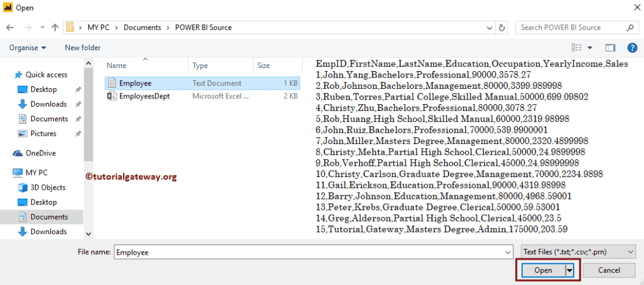Open OneDrive in the navigation pane
Viewport: 644px width, 285px height.
pos(41,153)
